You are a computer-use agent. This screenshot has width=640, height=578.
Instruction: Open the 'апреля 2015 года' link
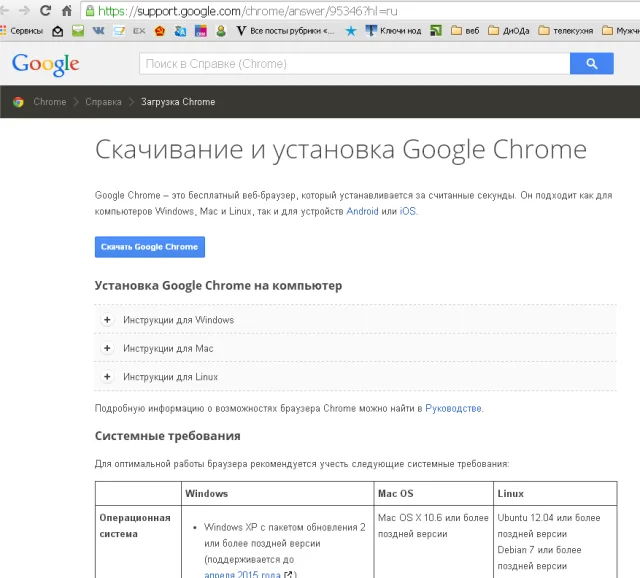coord(242,575)
